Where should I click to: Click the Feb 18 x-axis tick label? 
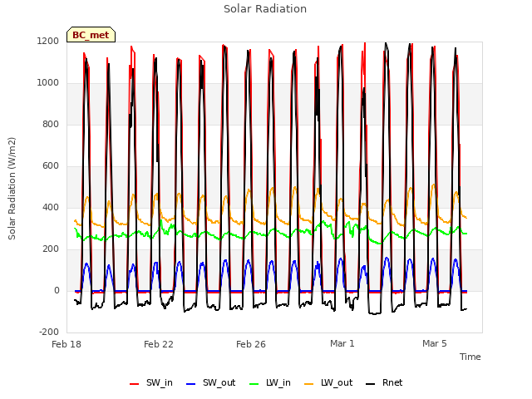point(66,344)
